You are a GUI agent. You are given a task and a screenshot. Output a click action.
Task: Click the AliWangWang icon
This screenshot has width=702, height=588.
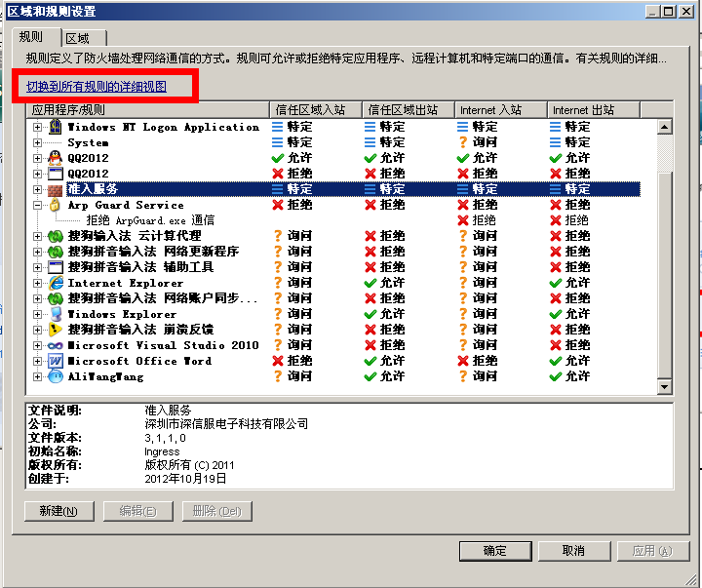55,376
